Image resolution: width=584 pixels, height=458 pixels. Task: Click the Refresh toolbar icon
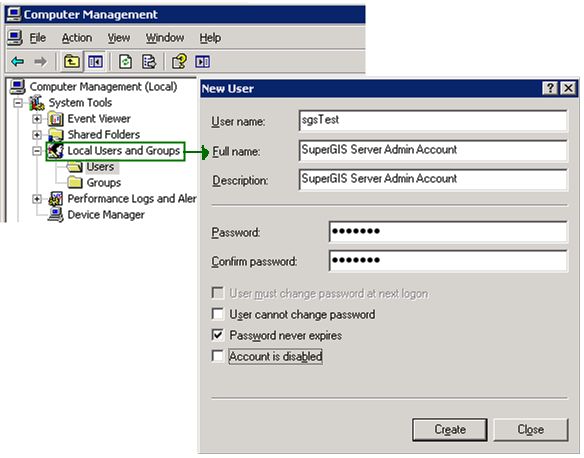125,61
